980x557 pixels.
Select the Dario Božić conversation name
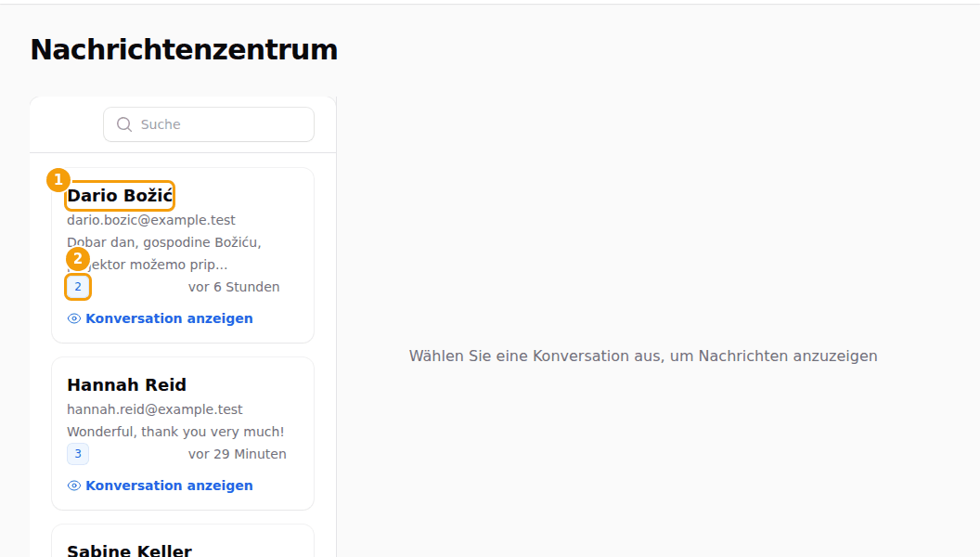point(120,196)
